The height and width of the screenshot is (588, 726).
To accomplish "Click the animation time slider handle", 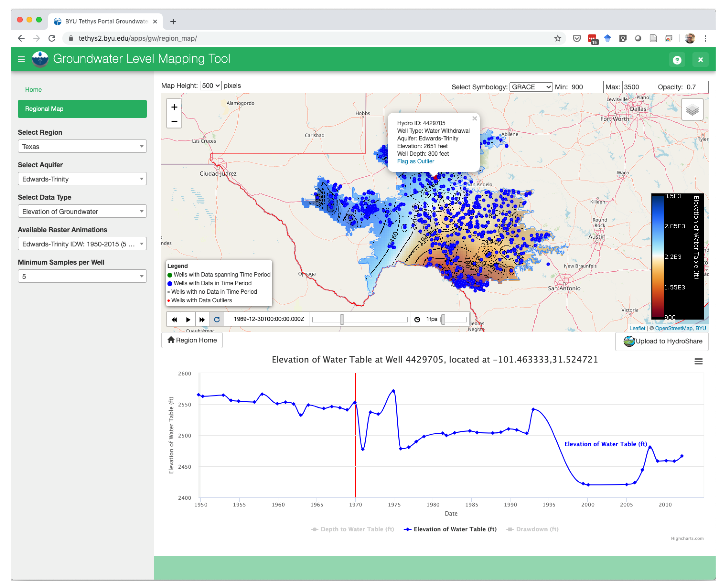I will [342, 319].
